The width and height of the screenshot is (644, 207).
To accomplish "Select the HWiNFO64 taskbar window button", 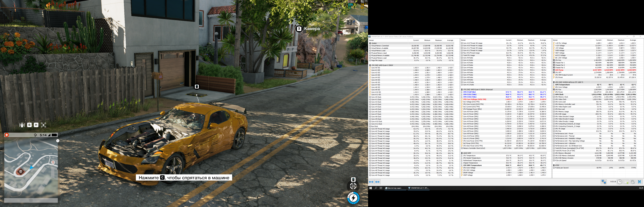I will pos(418,188).
